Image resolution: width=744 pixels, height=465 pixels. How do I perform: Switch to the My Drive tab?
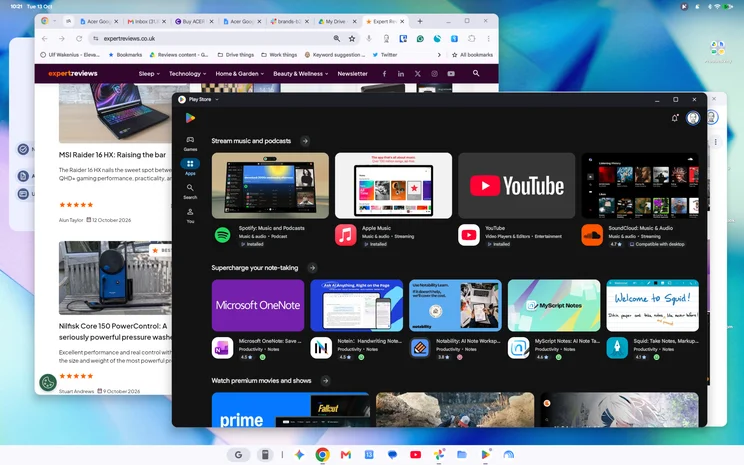tap(337, 21)
